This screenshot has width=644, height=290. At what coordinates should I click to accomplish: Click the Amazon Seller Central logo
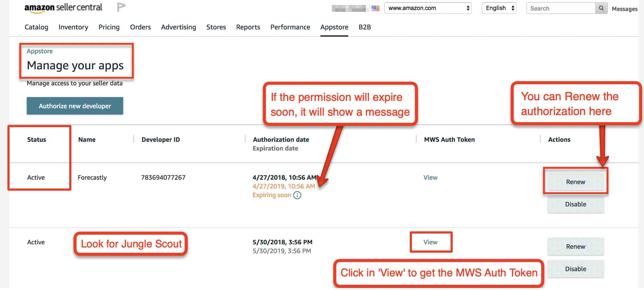[63, 8]
